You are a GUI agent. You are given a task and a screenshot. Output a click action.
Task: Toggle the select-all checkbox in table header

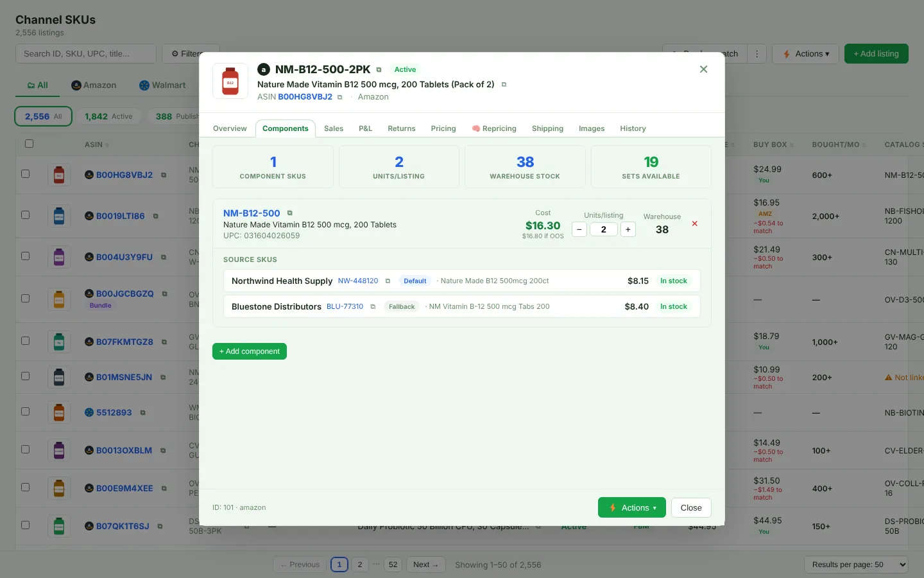[x=29, y=144]
